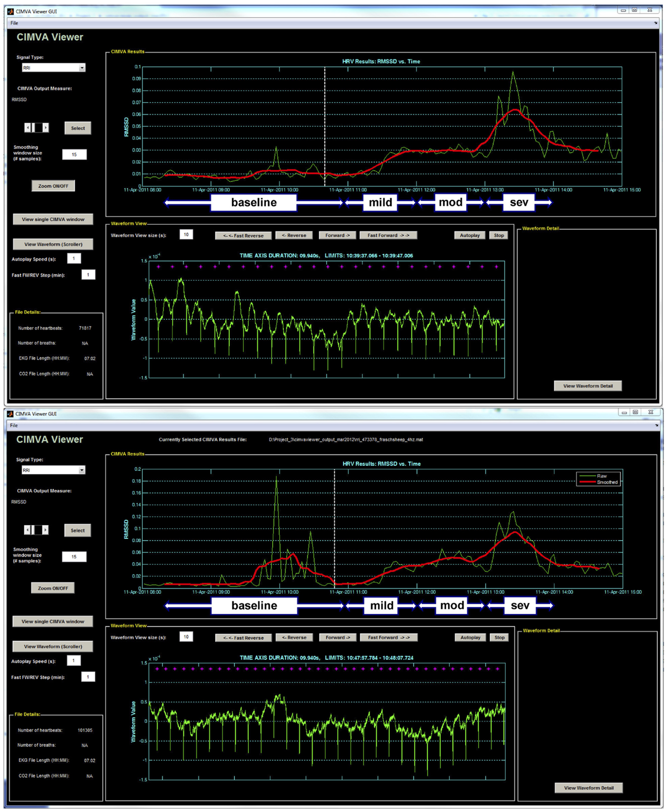The image size is (668, 812).
Task: Minimize the bottom CIMVA Viewer window
Action: point(624,413)
